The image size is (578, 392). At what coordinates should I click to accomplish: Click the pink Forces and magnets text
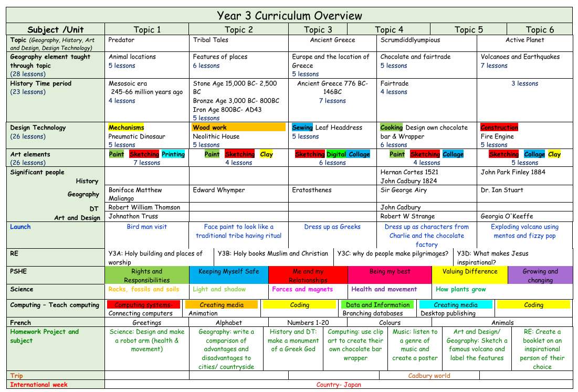302,289
